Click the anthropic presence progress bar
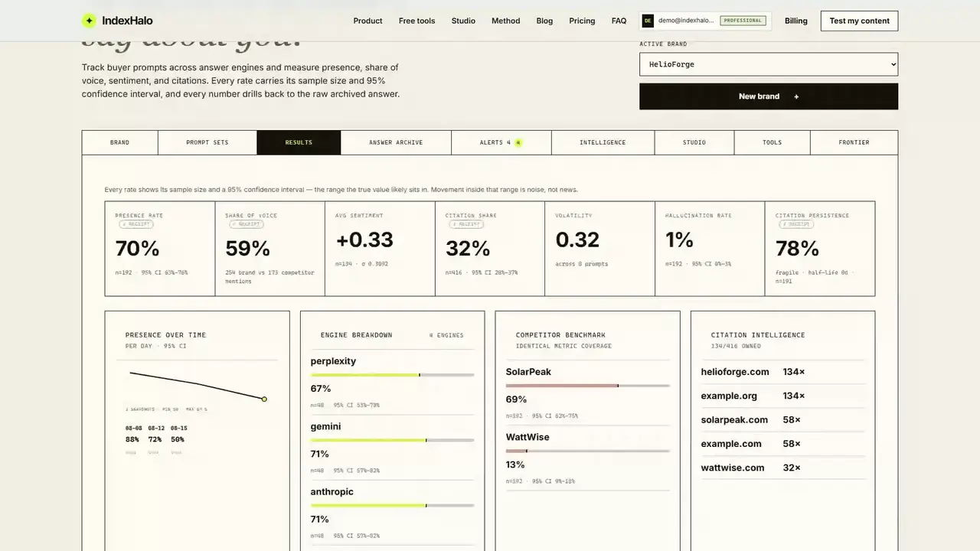The height and width of the screenshot is (551, 980). (392, 505)
